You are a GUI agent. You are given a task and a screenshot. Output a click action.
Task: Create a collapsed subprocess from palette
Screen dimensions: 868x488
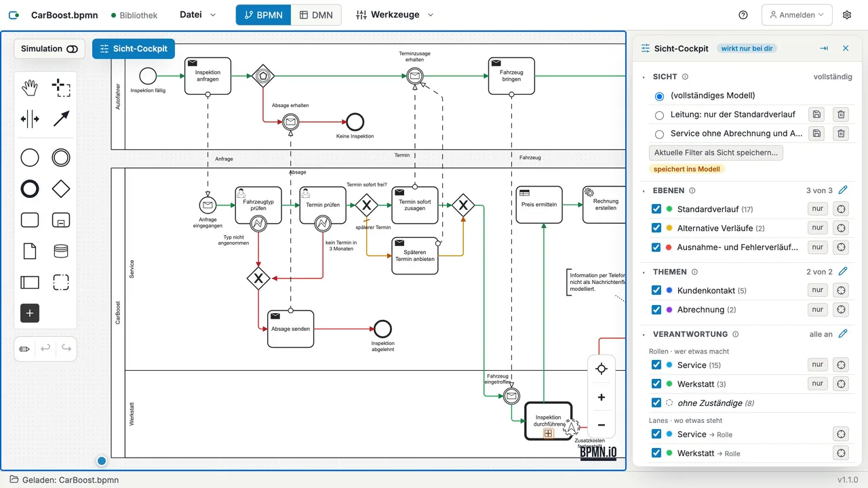(61, 220)
